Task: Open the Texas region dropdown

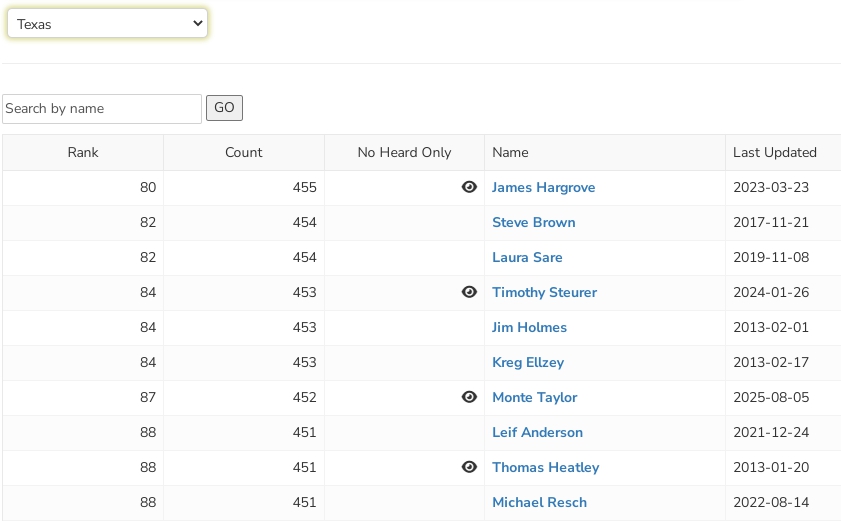Action: click(107, 24)
